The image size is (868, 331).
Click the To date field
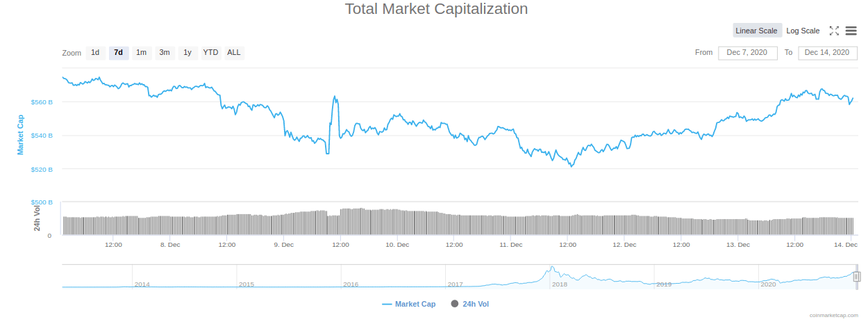[x=827, y=53]
